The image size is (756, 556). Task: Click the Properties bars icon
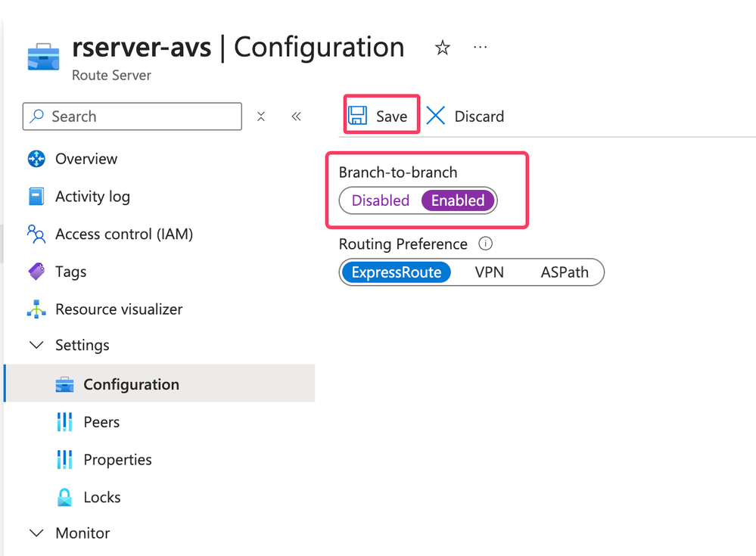[x=64, y=459]
